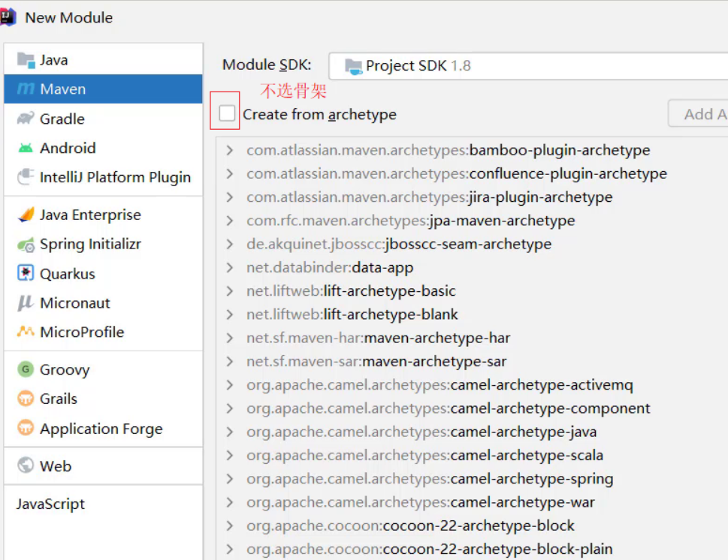Click the IntelliJ Platform Plugin icon

click(x=26, y=176)
